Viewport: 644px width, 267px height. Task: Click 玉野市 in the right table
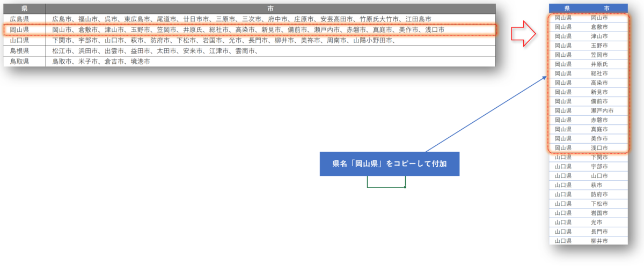599,46
